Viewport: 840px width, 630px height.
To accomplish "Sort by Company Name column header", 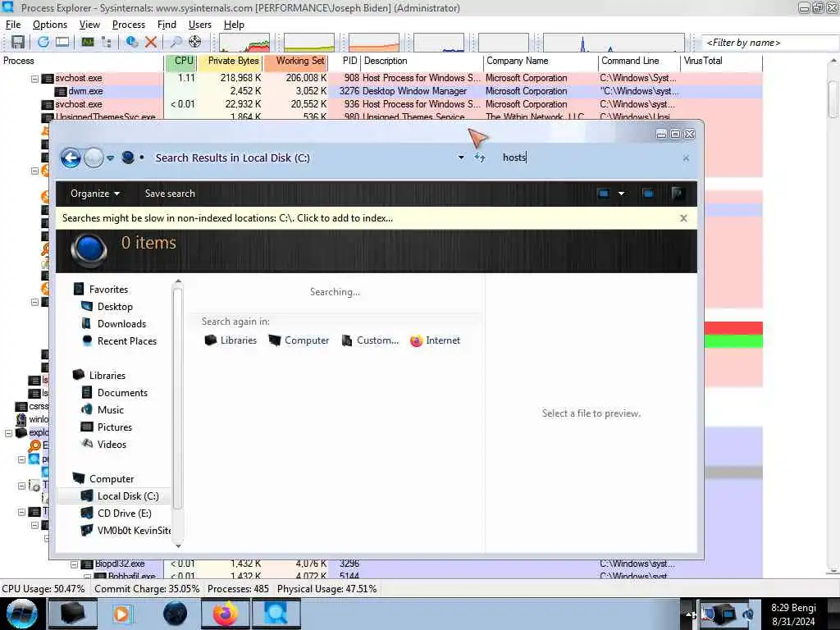I will point(540,61).
